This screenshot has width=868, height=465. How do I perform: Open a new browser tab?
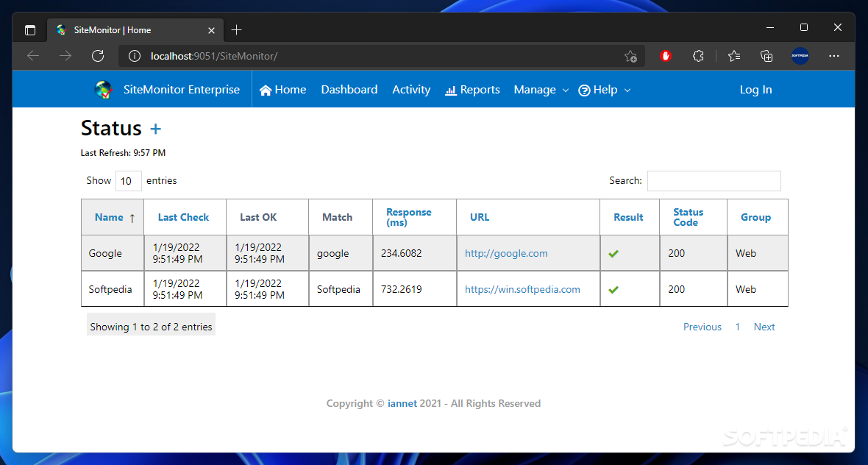coord(236,30)
